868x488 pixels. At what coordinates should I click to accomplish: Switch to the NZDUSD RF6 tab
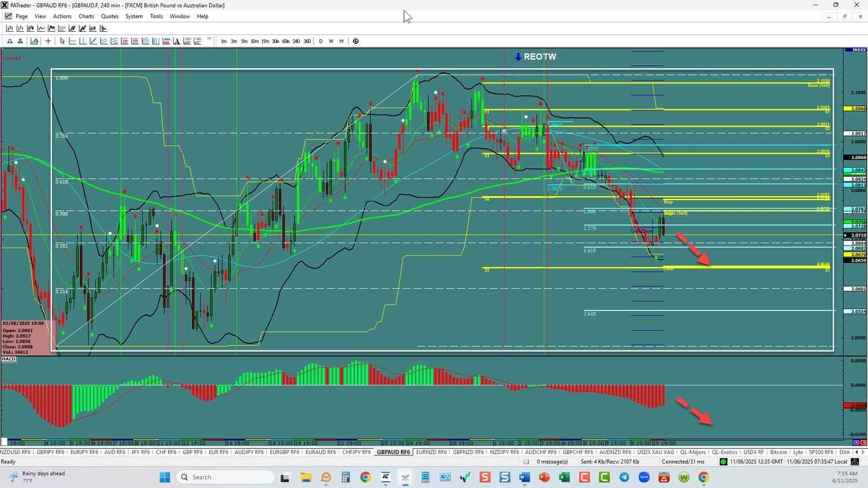click(16, 452)
